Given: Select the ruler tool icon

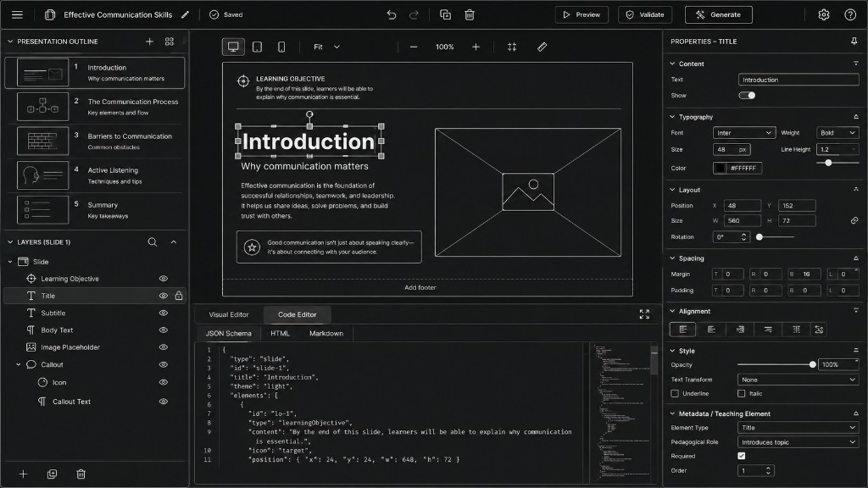Looking at the screenshot, I should [542, 47].
